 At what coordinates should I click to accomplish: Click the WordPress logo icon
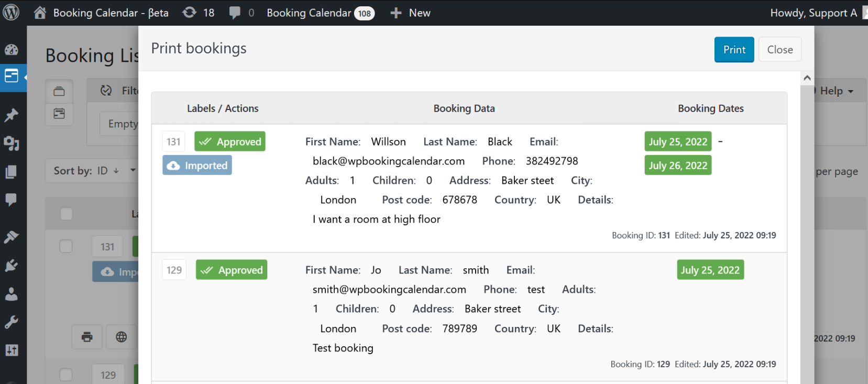[x=11, y=12]
